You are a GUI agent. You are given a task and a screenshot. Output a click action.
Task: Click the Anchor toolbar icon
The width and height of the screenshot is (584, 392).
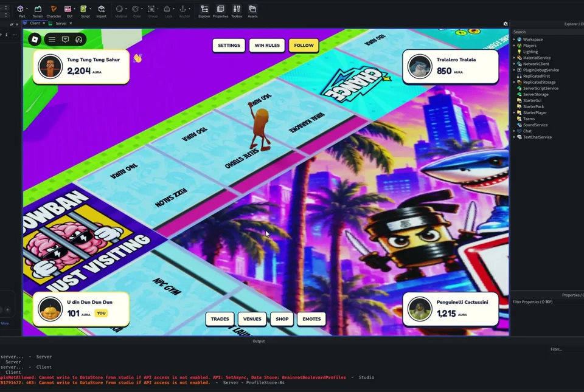[x=183, y=9]
